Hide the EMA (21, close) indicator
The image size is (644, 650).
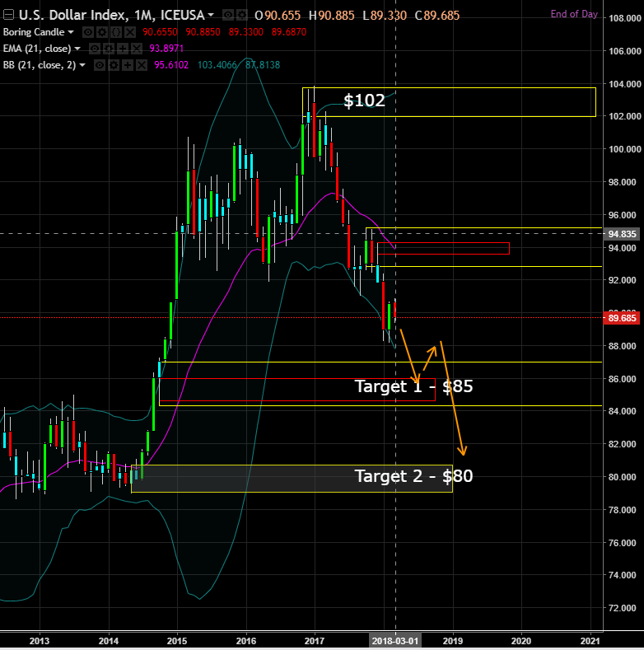click(x=95, y=49)
